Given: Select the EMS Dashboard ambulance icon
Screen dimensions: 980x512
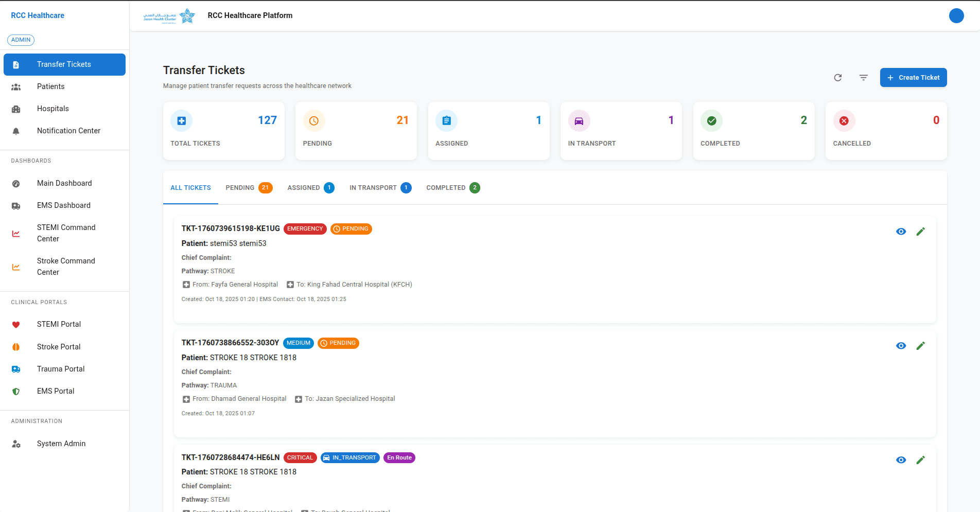Looking at the screenshot, I should (16, 205).
